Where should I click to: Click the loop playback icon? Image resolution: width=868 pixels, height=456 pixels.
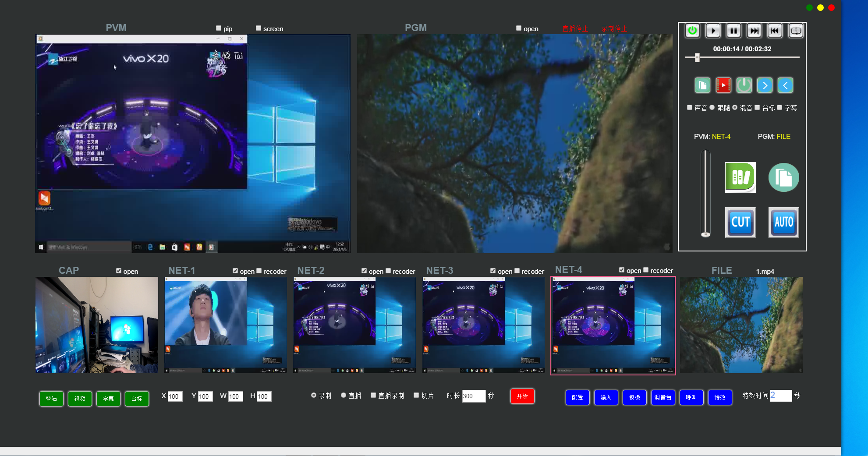[796, 31]
